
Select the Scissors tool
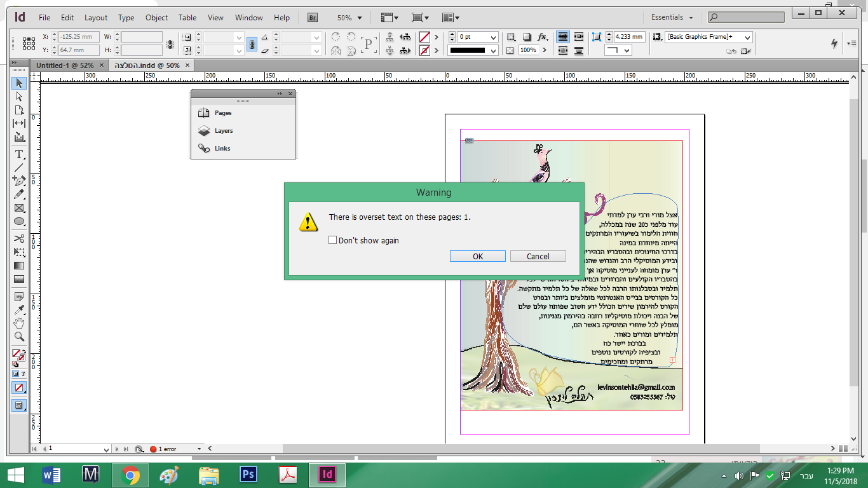pyautogui.click(x=19, y=238)
